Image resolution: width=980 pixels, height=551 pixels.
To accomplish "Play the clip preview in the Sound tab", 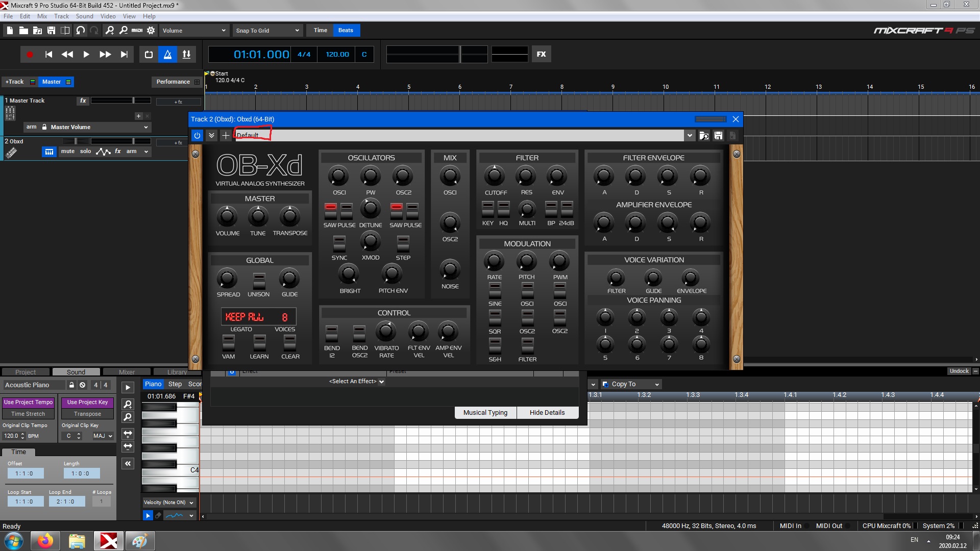I will click(x=128, y=388).
